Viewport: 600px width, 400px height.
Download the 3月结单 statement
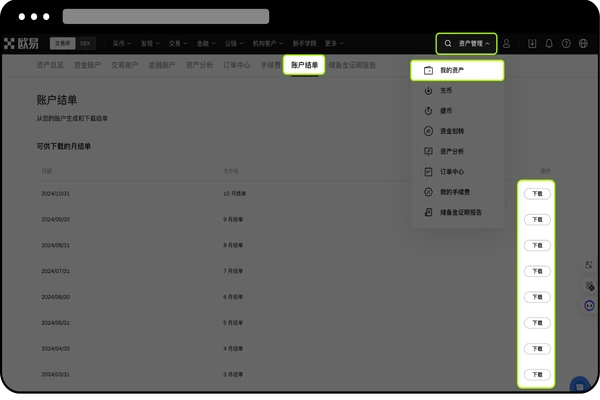click(x=537, y=375)
